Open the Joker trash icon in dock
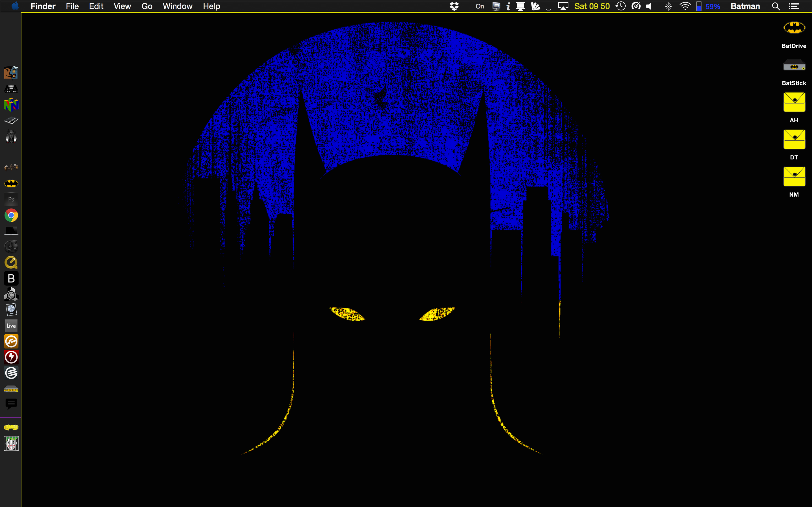This screenshot has height=507, width=812. pyautogui.click(x=11, y=443)
